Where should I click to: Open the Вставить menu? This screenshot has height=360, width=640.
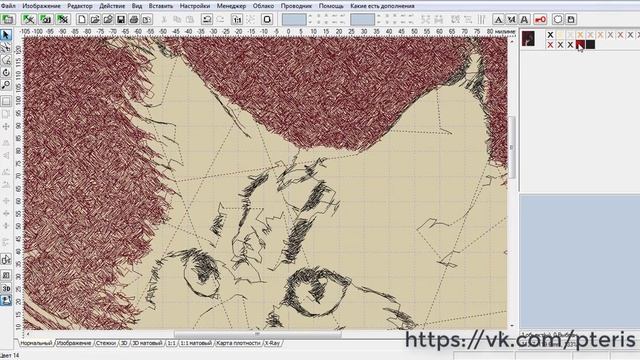(x=161, y=6)
